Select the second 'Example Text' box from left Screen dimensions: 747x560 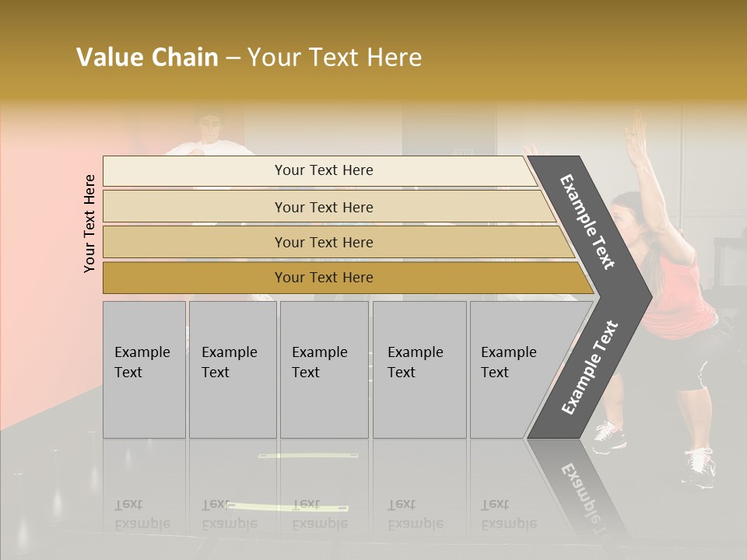tap(232, 369)
